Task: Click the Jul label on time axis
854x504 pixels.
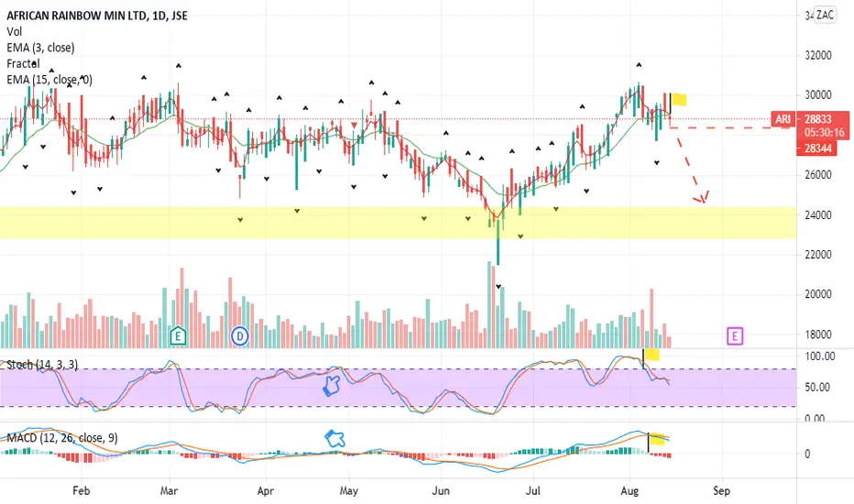Action: [x=532, y=491]
